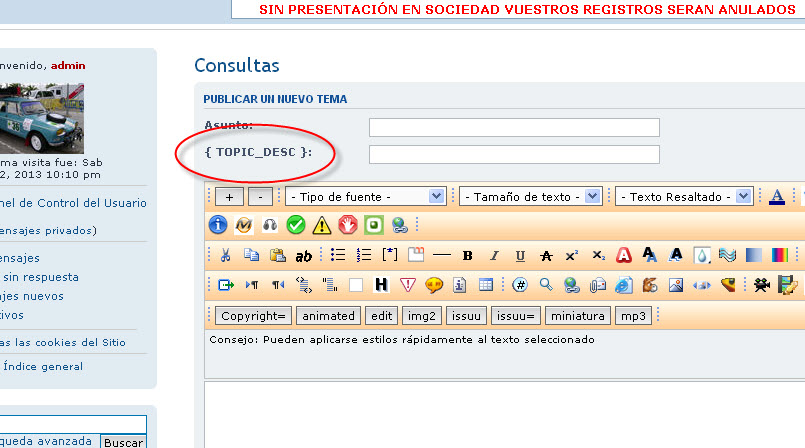805x448 pixels.
Task: Click the right-to-left paragraph icon
Action: (278, 285)
